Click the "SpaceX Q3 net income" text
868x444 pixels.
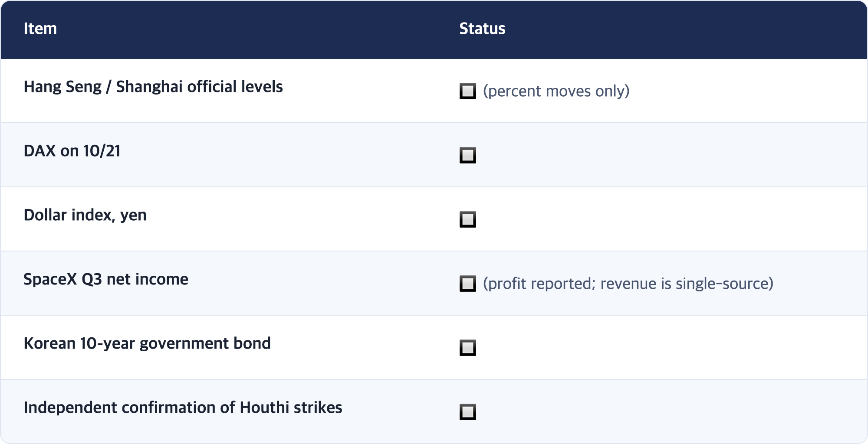tap(106, 279)
